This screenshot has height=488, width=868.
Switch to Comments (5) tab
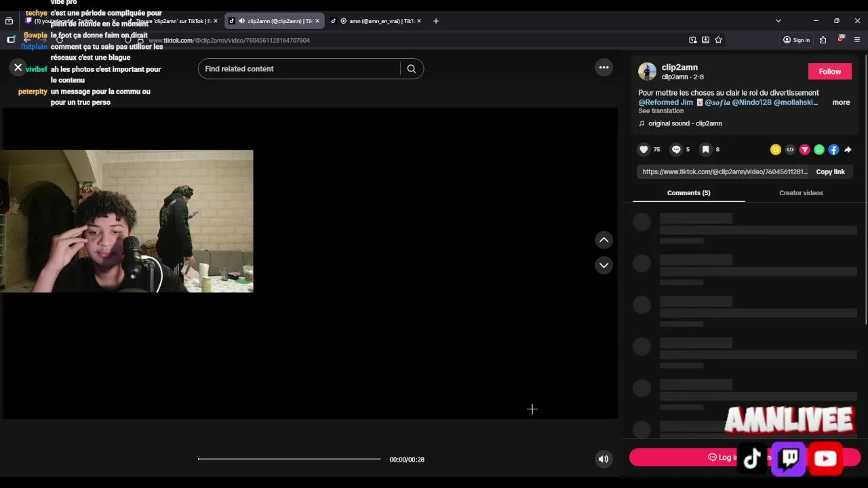point(688,192)
